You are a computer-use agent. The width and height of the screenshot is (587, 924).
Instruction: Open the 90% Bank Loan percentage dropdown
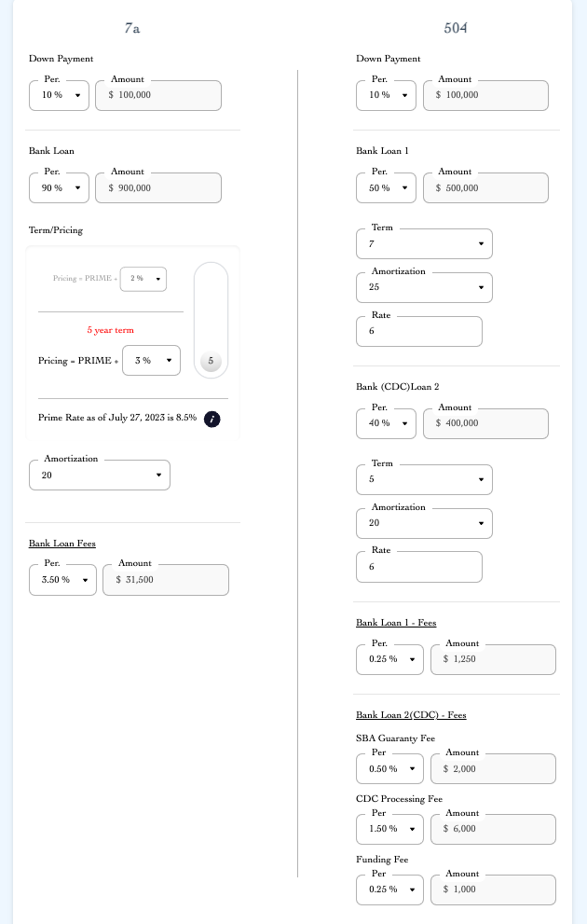coord(58,187)
